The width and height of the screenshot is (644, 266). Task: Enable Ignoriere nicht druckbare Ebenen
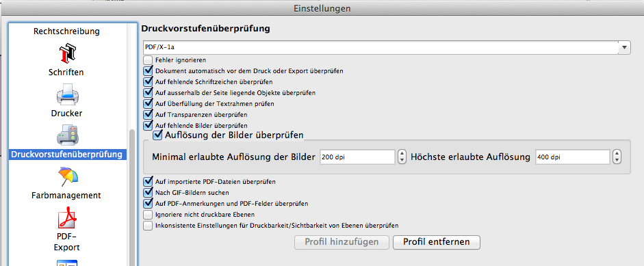[x=148, y=214]
